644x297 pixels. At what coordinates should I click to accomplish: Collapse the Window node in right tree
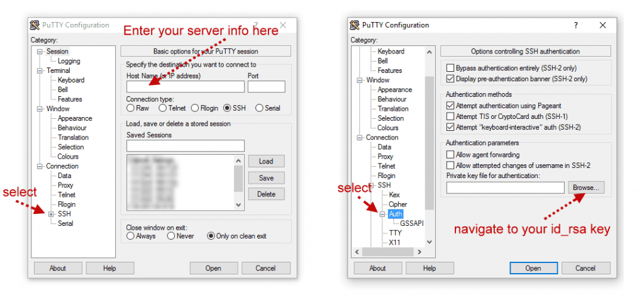360,80
